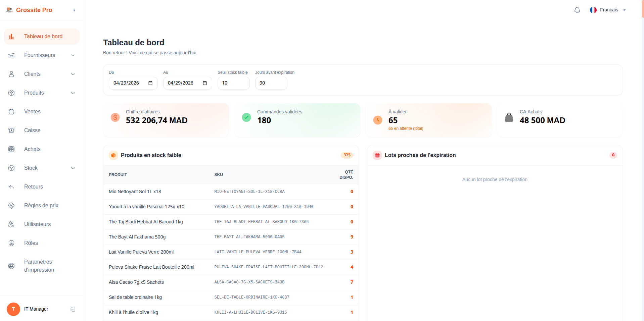Click the green check icon on Commandes validées
The image size is (644, 321).
click(x=246, y=117)
